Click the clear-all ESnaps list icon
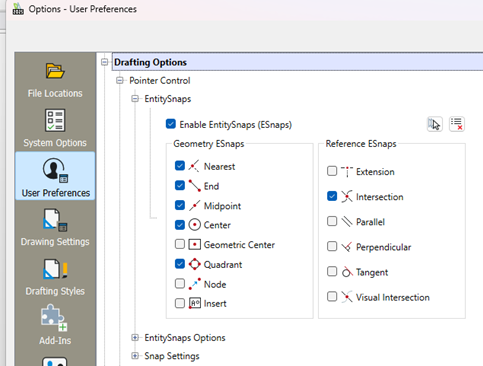483x366 pixels. (457, 124)
